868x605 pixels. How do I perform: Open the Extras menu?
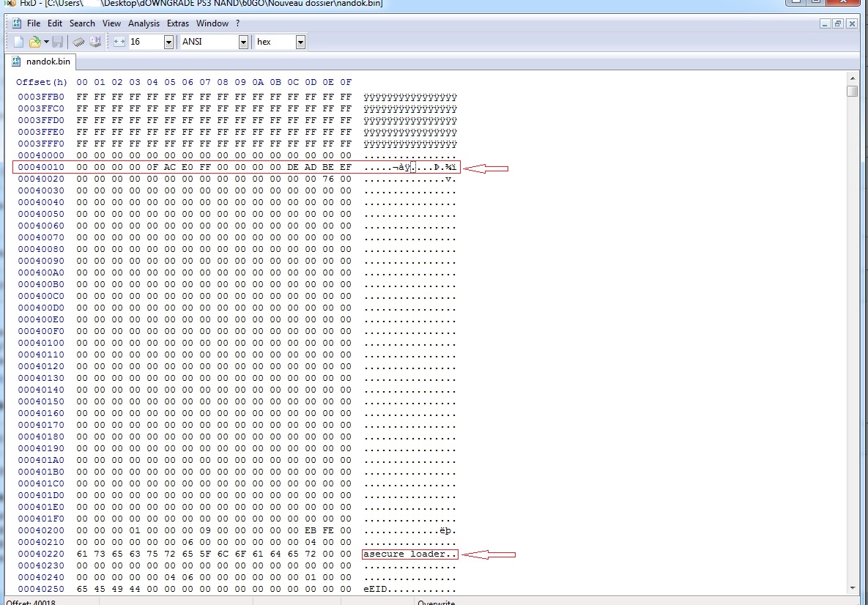coord(177,23)
